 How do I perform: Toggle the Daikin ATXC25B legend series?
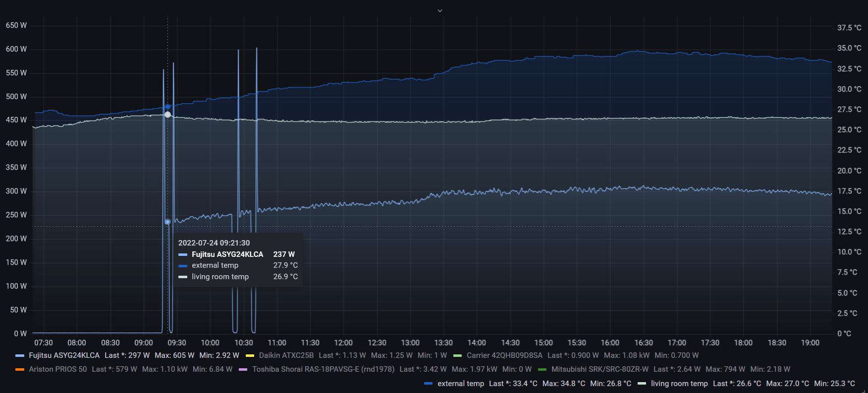286,355
